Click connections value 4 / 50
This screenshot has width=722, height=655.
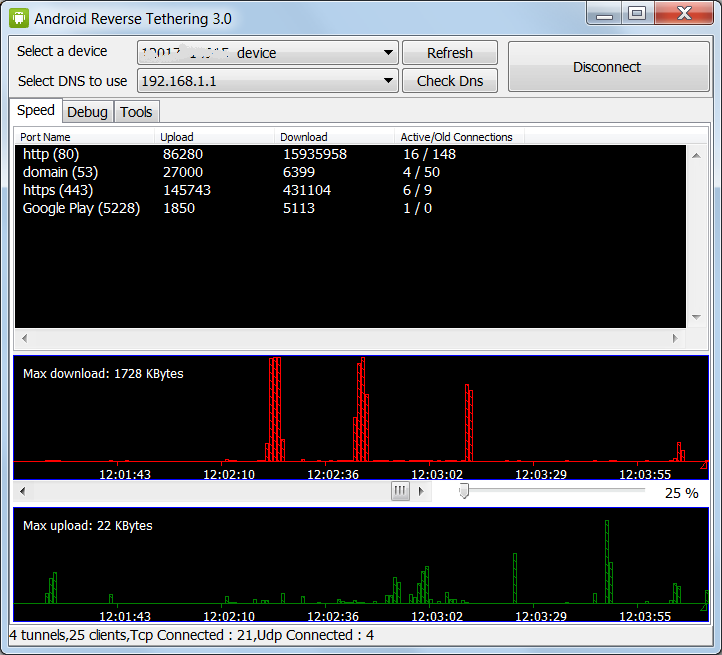[421, 172]
